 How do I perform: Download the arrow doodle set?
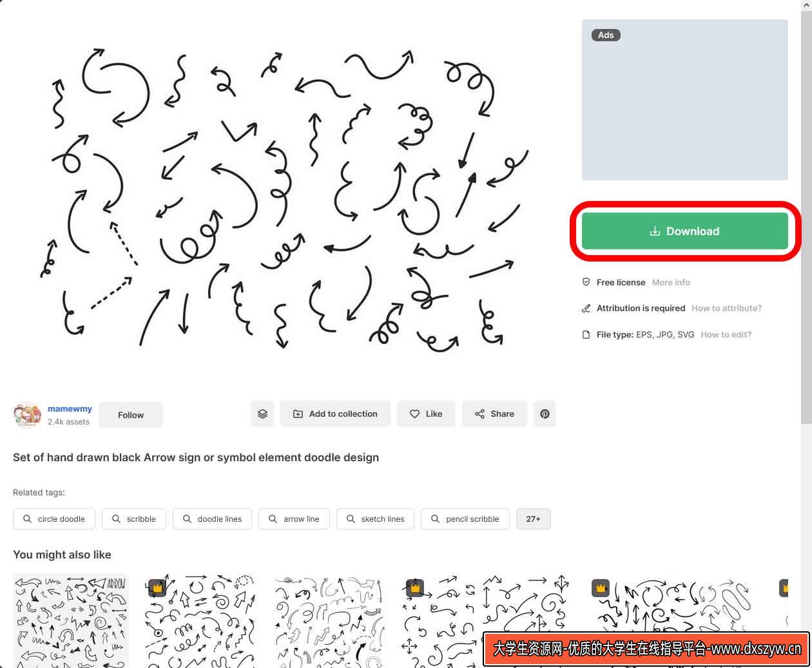(x=684, y=231)
